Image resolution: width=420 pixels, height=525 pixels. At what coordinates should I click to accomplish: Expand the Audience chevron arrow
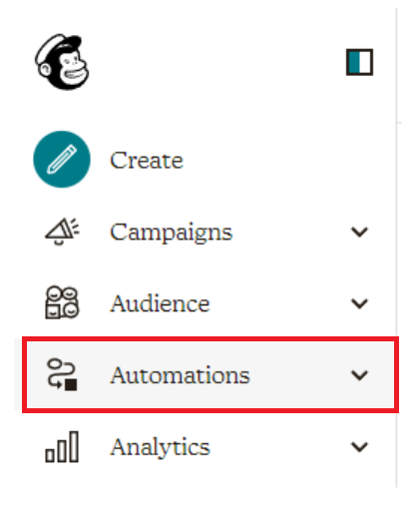point(359,303)
